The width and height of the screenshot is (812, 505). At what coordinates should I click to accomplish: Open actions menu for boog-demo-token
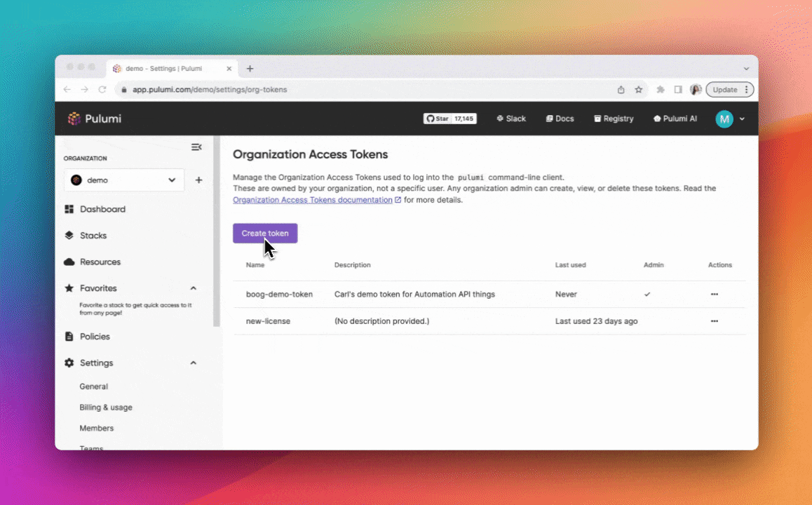pyautogui.click(x=715, y=294)
